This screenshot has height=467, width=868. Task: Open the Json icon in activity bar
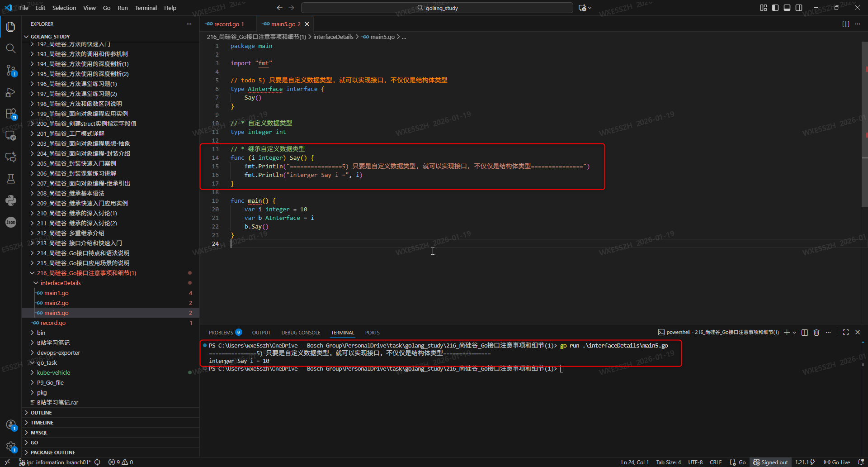click(11, 222)
